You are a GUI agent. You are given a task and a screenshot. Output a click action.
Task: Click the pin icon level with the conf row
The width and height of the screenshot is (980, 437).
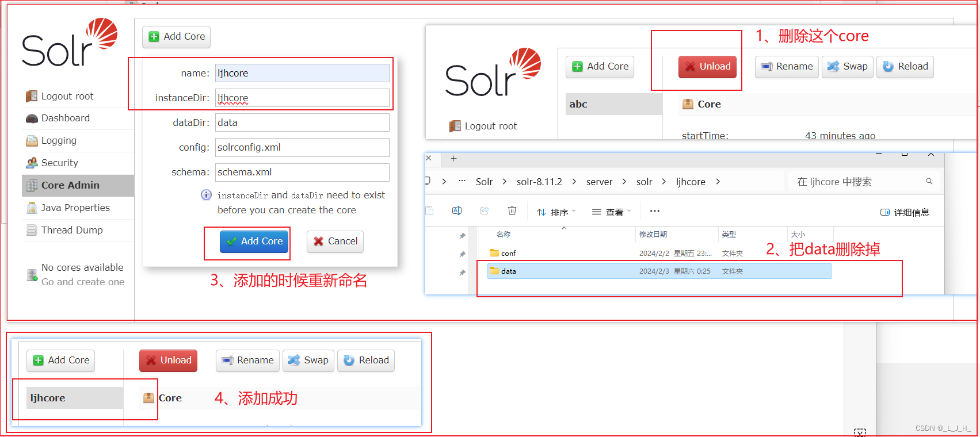(x=462, y=254)
